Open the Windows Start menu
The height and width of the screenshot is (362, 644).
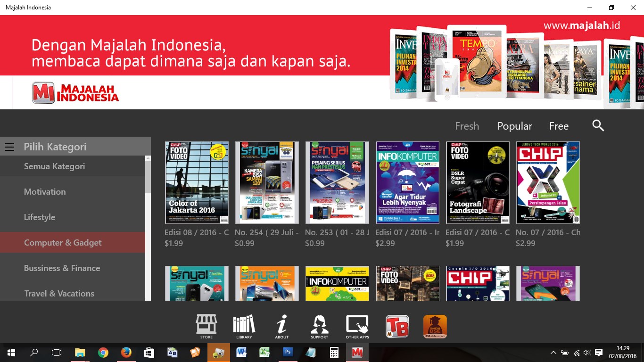11,353
